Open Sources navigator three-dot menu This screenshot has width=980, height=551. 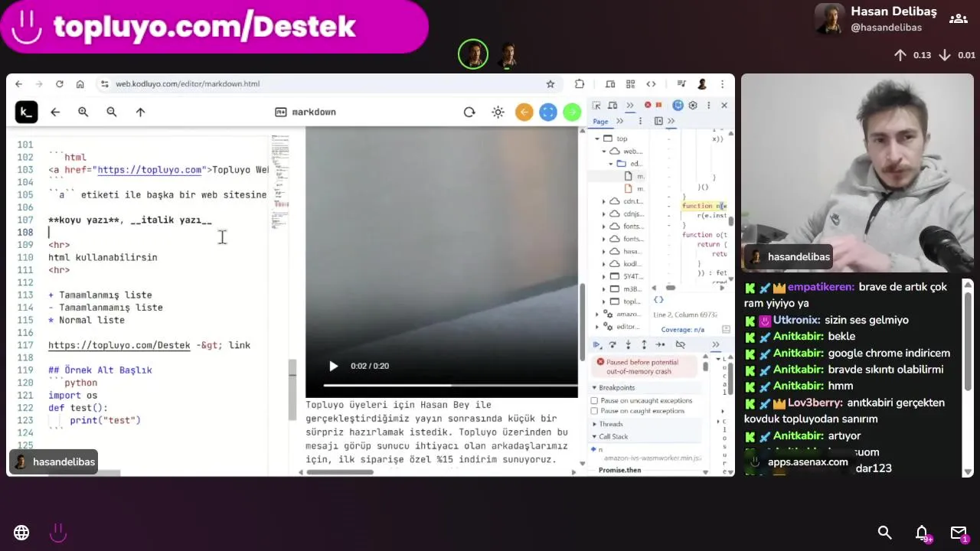click(x=640, y=121)
